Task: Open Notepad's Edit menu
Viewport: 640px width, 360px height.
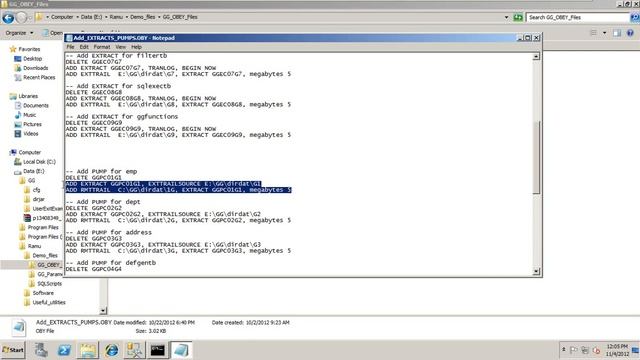Action: coord(84,47)
